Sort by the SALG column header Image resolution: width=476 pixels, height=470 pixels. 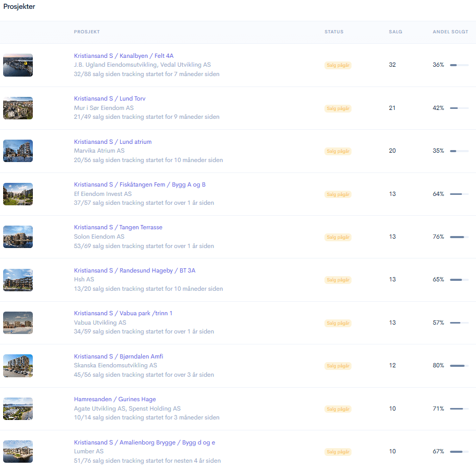(x=396, y=32)
